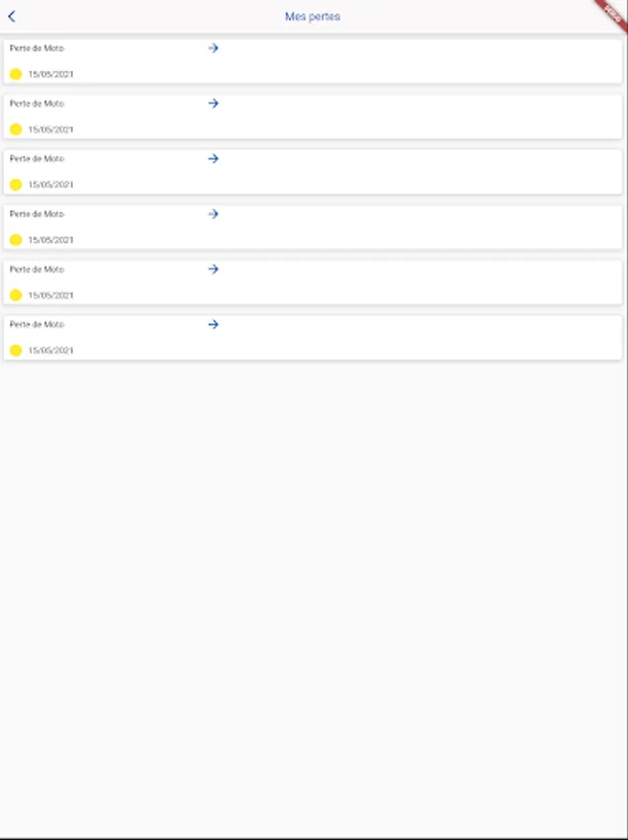Click the date 15/05/2021 in fourth card
628x840 pixels.
(50, 240)
